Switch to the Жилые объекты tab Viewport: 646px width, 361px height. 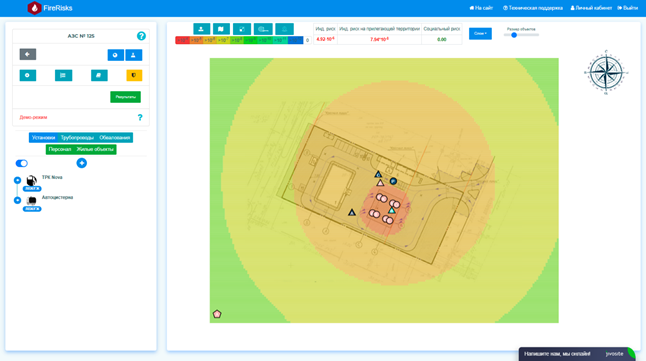click(x=95, y=149)
